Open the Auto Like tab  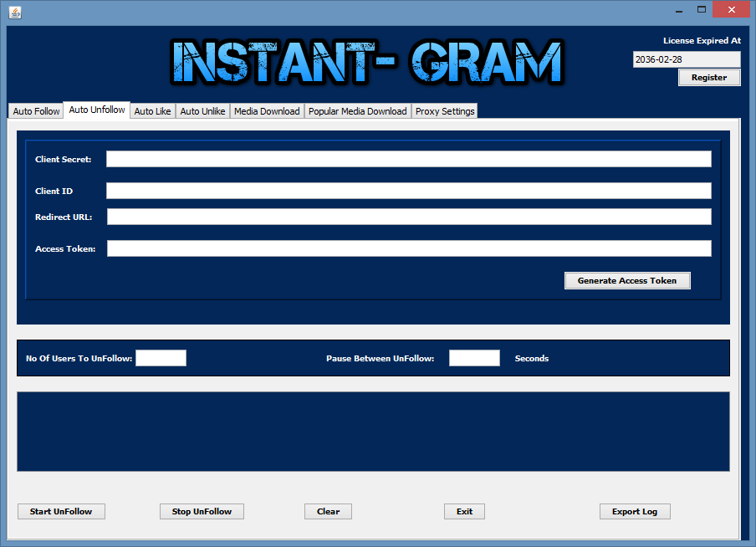(x=152, y=111)
